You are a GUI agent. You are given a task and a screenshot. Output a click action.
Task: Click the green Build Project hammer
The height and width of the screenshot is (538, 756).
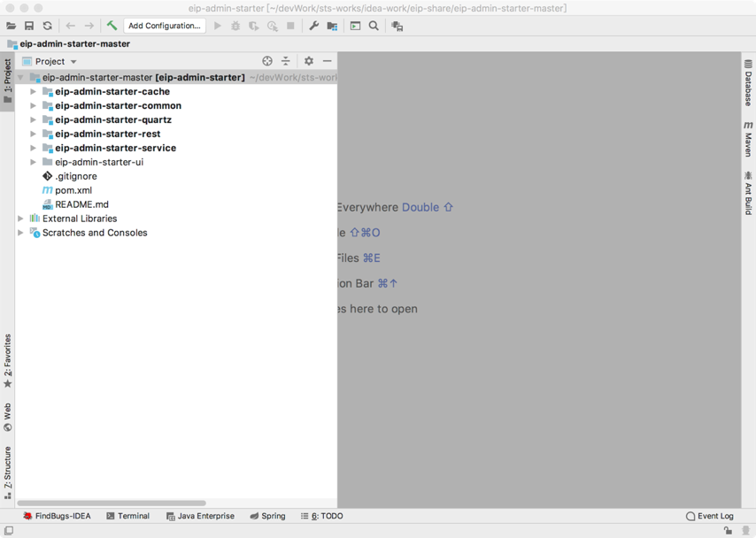[112, 26]
